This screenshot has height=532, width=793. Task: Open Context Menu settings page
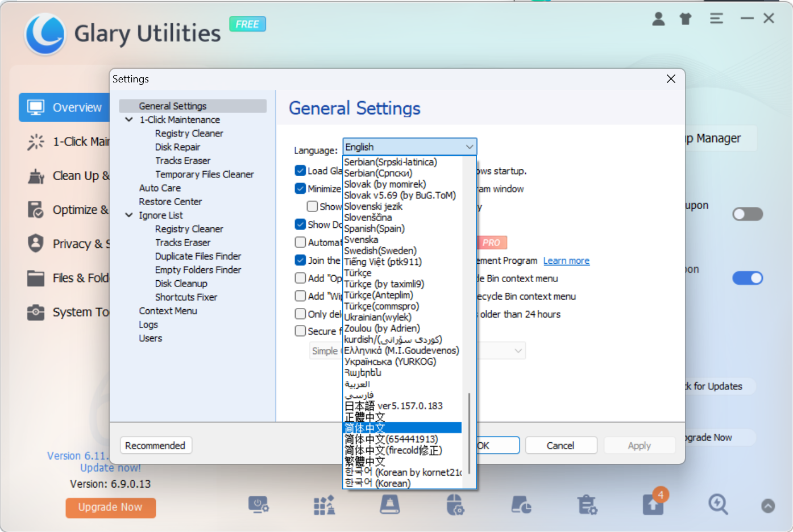coord(168,311)
